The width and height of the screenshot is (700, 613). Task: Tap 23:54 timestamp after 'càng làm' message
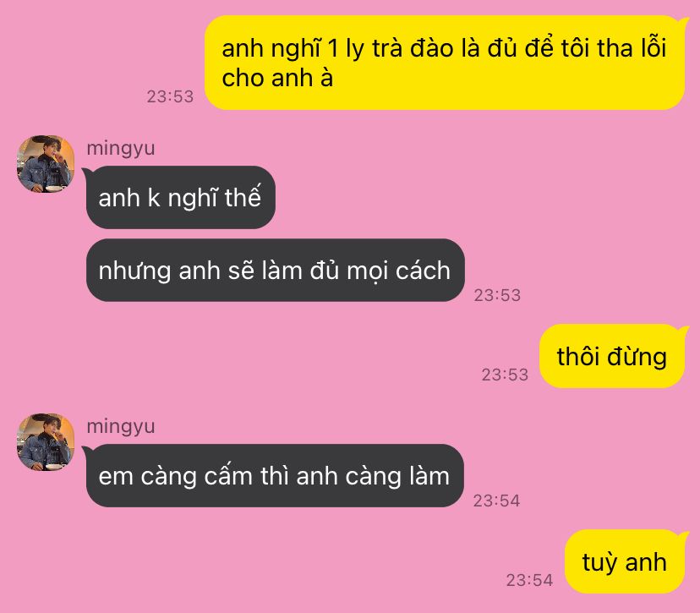point(496,501)
